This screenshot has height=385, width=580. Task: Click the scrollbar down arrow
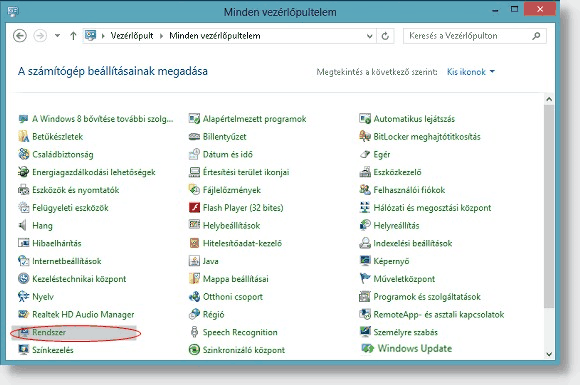pos(549,354)
